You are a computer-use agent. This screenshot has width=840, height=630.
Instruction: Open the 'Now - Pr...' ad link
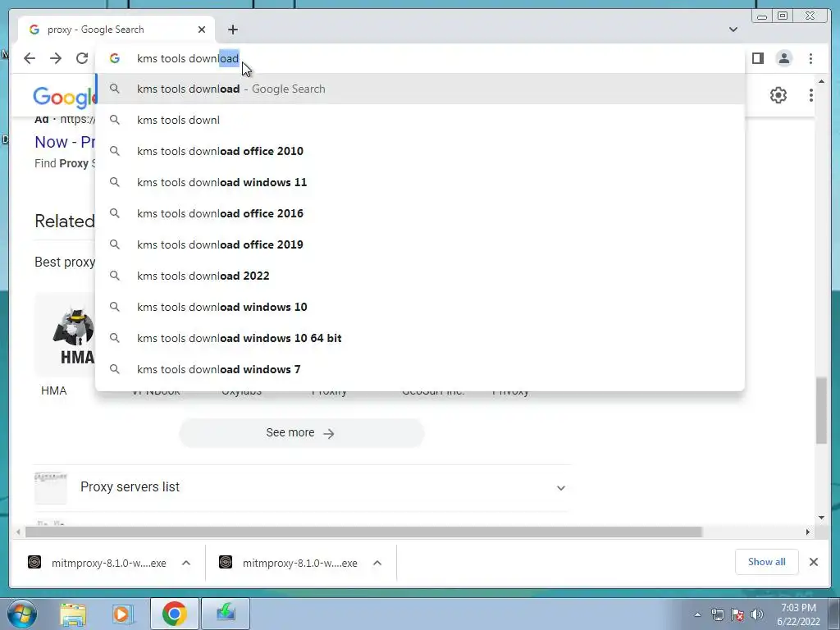coord(65,142)
